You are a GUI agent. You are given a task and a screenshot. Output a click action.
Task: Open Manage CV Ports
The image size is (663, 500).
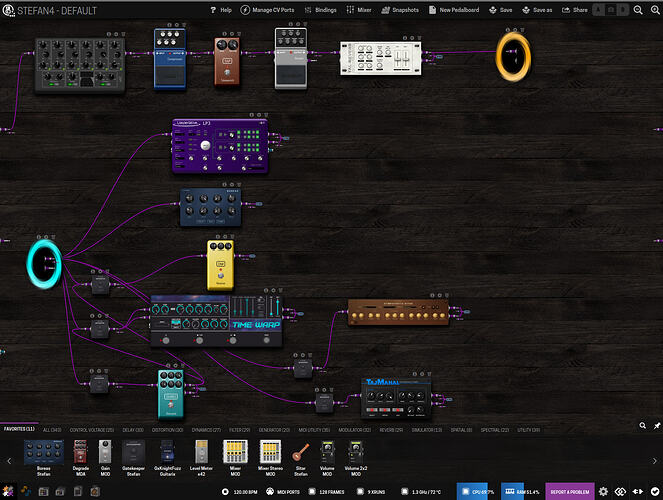pos(267,10)
